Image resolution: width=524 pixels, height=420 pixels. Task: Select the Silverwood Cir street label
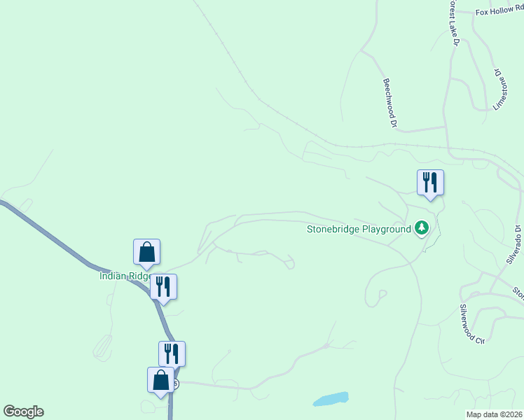point(472,324)
